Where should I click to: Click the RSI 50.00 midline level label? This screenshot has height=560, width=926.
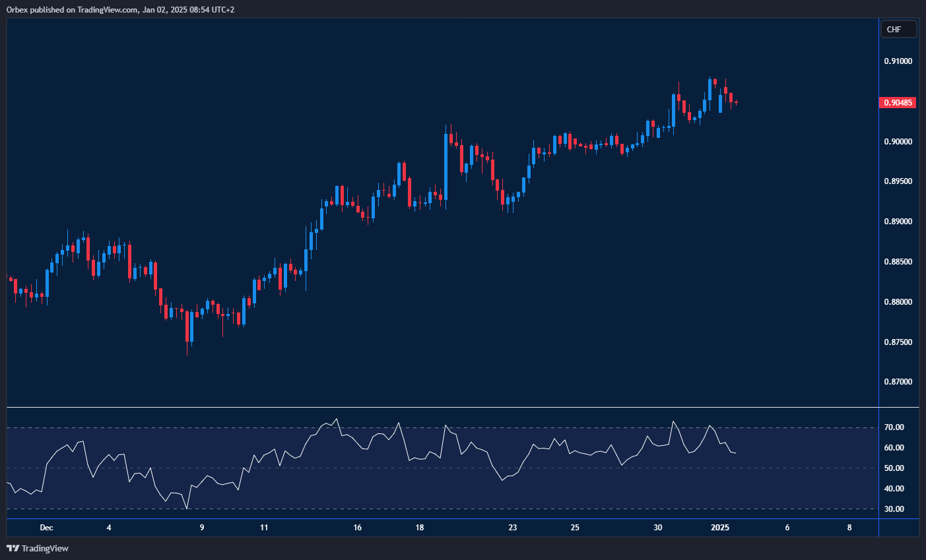pyautogui.click(x=894, y=468)
